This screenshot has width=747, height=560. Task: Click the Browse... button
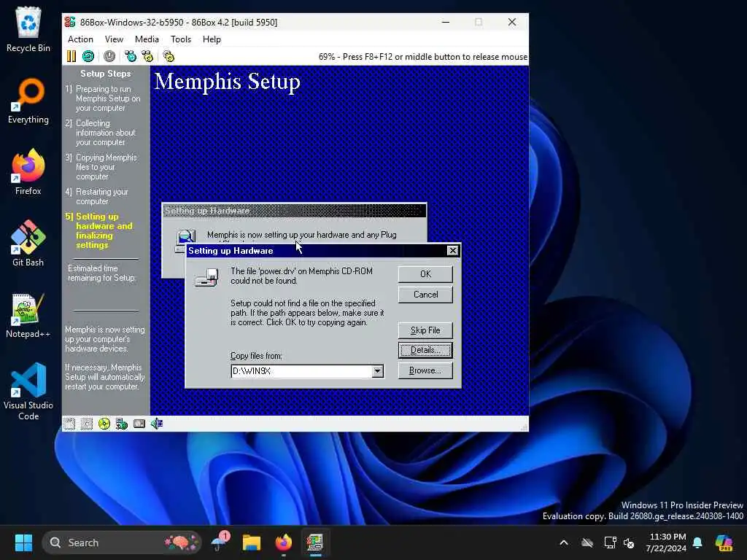point(425,370)
